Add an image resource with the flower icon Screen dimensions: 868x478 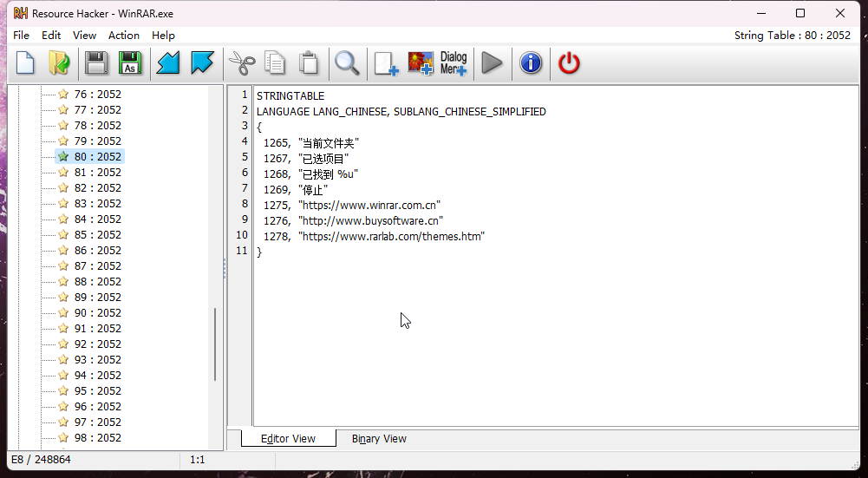tap(421, 63)
